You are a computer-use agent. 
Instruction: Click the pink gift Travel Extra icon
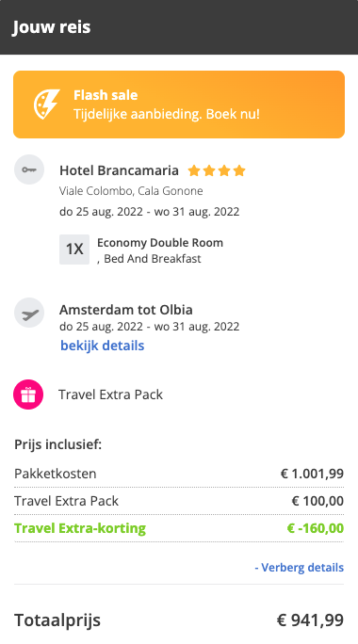(x=28, y=394)
